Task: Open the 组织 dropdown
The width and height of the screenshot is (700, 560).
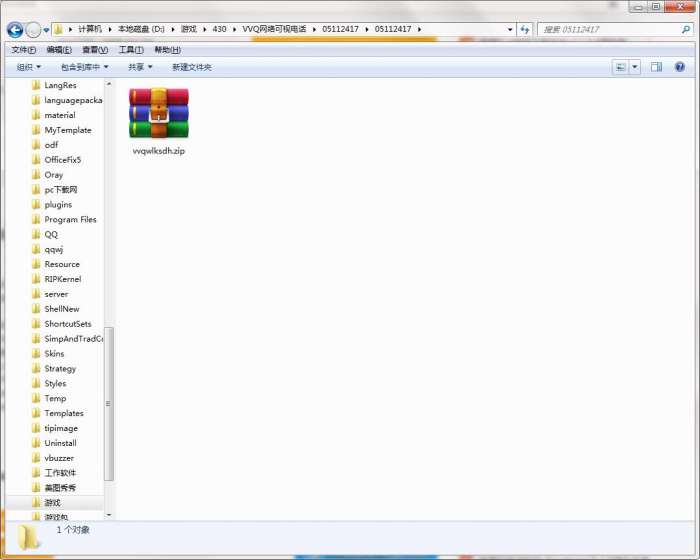Action: pos(28,67)
